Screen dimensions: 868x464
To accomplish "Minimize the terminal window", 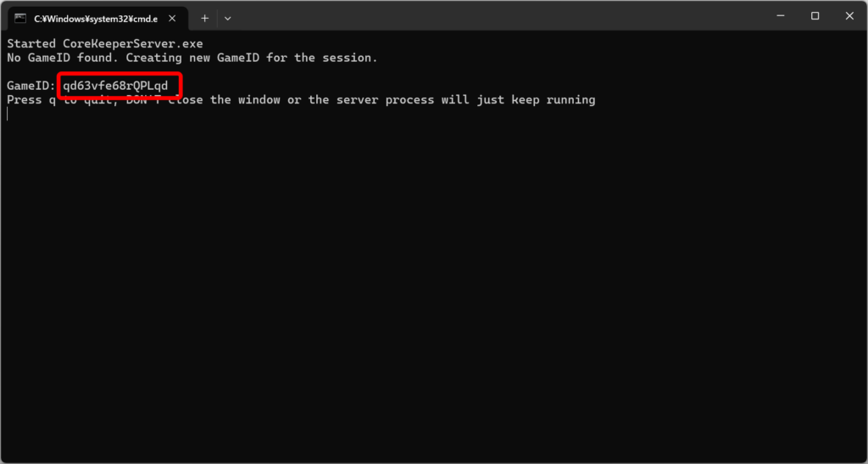I will (x=779, y=16).
